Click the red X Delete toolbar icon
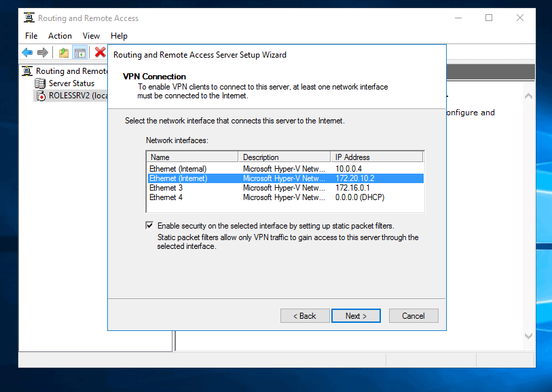This screenshot has width=552, height=392. point(100,52)
